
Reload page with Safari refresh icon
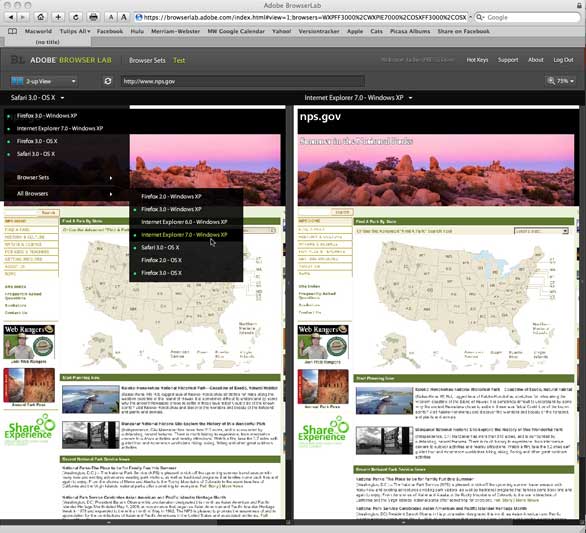click(x=76, y=17)
